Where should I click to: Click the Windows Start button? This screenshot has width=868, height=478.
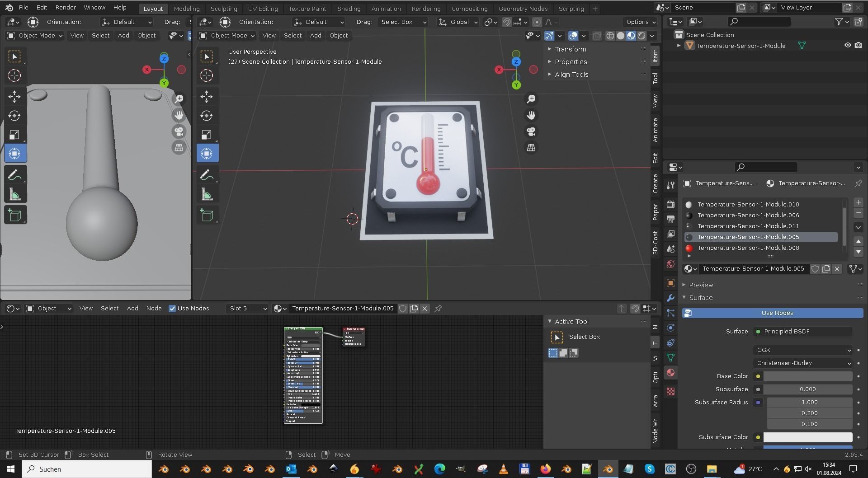tap(10, 469)
